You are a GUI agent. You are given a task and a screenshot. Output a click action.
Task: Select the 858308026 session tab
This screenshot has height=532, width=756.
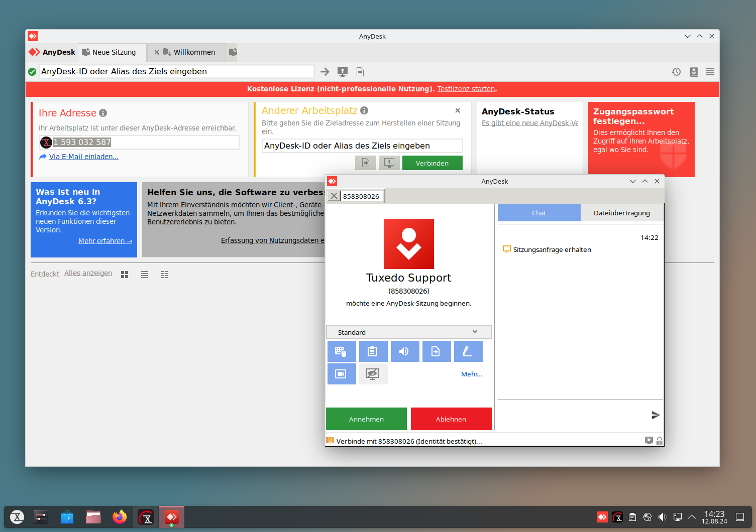pos(361,196)
